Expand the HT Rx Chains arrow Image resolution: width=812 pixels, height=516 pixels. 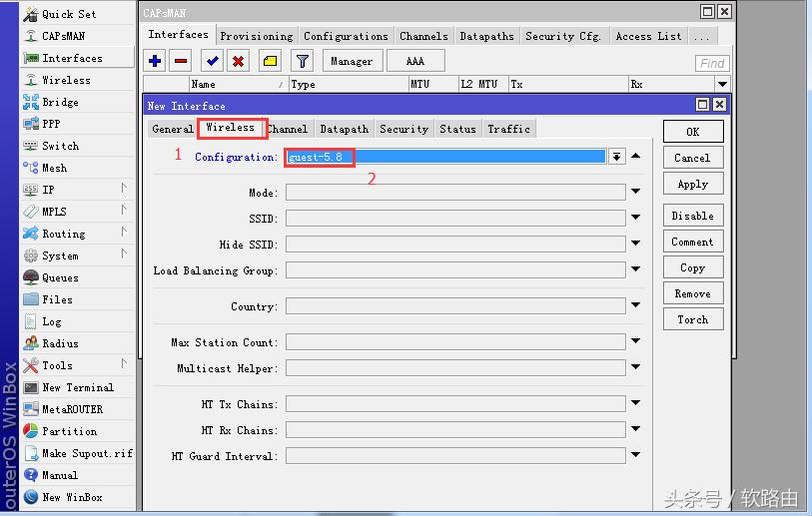click(x=636, y=428)
